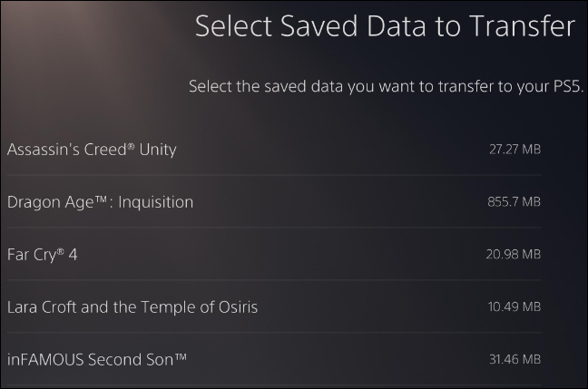Click the ® symbol after Assassin's Creed
Viewport: 588px width, 389px height.
[132, 145]
